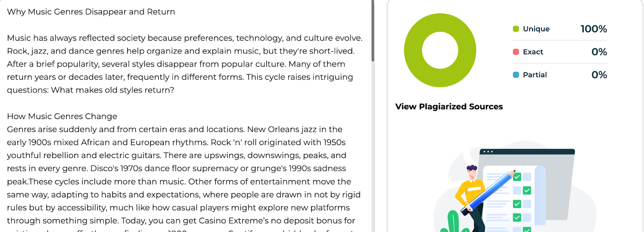Click the green Unique legend dot
644x232 pixels.
[x=516, y=29]
